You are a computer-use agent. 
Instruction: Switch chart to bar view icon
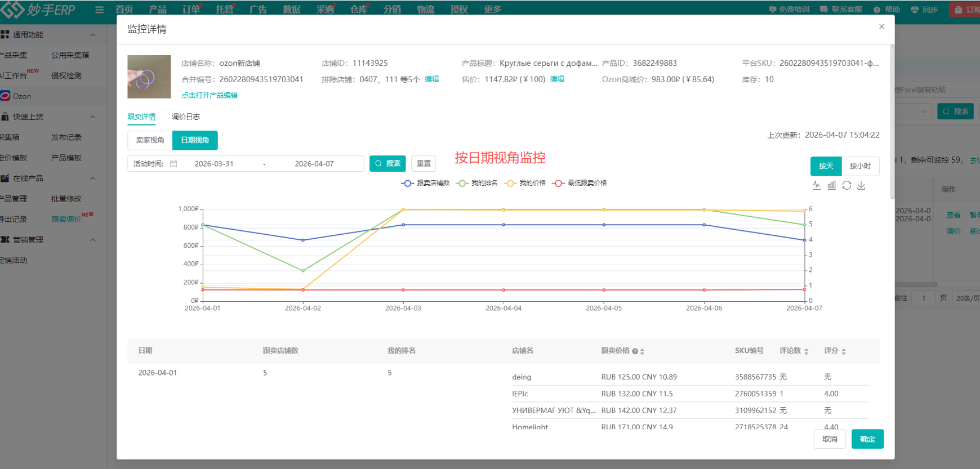[832, 185]
